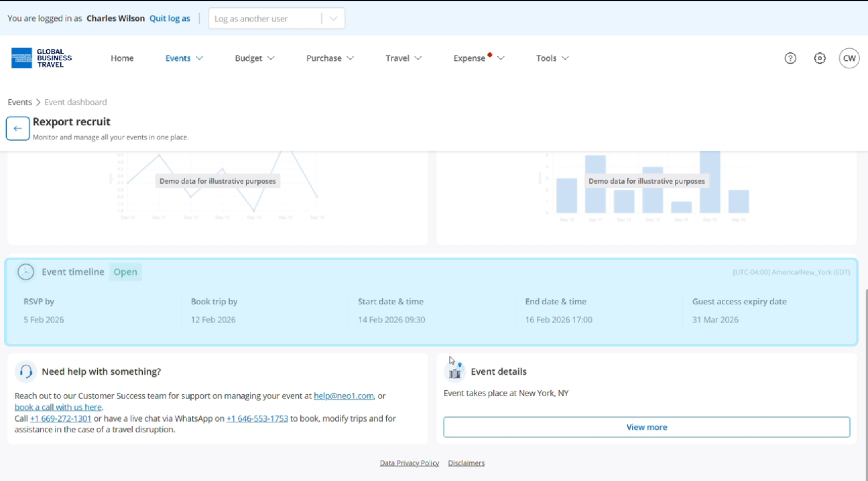This screenshot has width=868, height=481.
Task: Click the headset support icon
Action: click(x=26, y=371)
